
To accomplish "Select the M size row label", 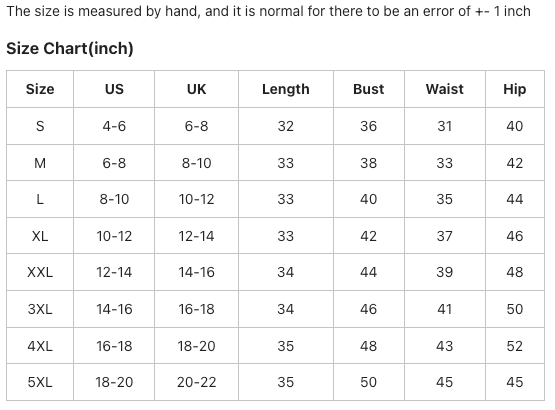I will (x=40, y=163).
